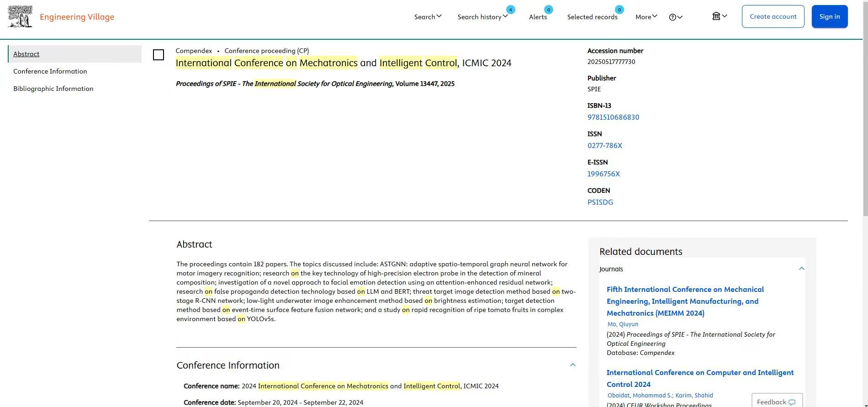Open author Karim, Shahid link
Viewport: 868px width, 407px height.
[694, 396]
